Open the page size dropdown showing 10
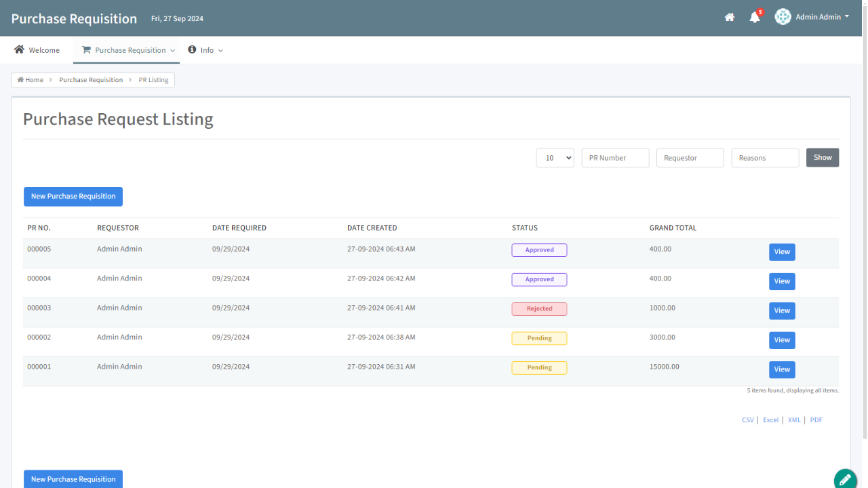This screenshot has height=488, width=868. point(555,158)
